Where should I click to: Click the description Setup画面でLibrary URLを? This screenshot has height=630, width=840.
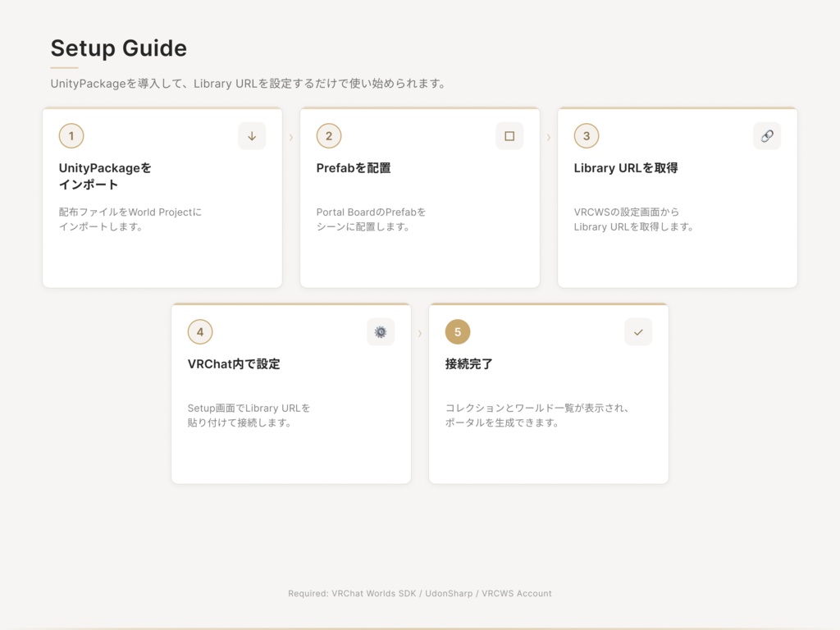[x=249, y=415]
